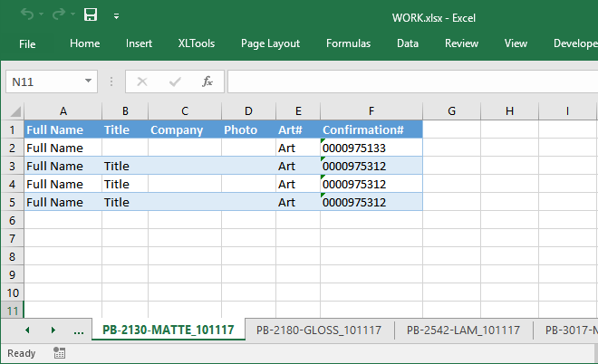Image resolution: width=598 pixels, height=364 pixels.
Task: Click the Save icon in Quick Access Toolbar
Action: click(90, 15)
